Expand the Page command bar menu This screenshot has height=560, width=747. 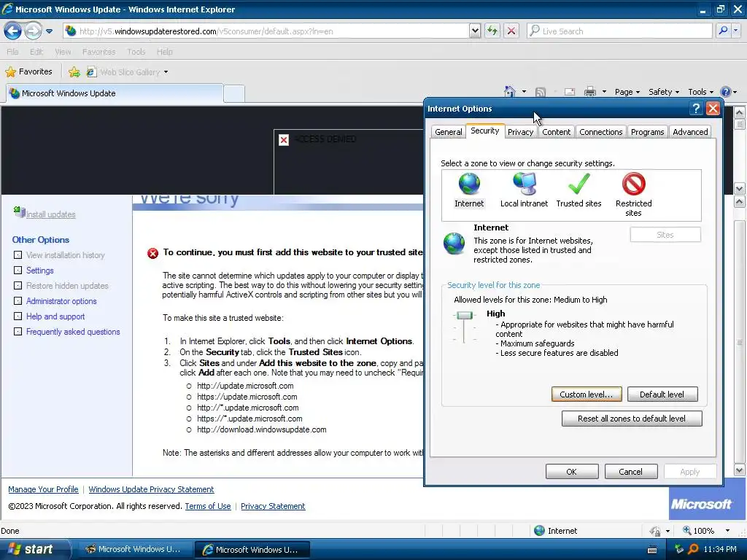coord(627,92)
